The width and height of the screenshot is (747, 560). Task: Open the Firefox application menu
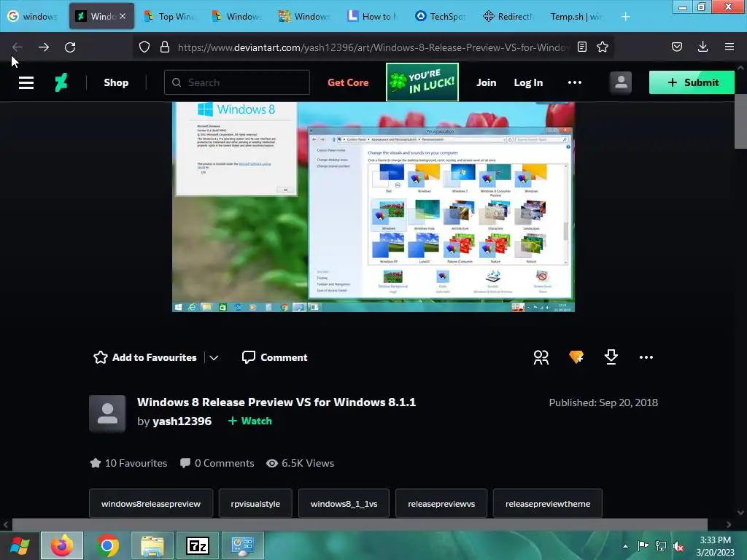[x=729, y=47]
